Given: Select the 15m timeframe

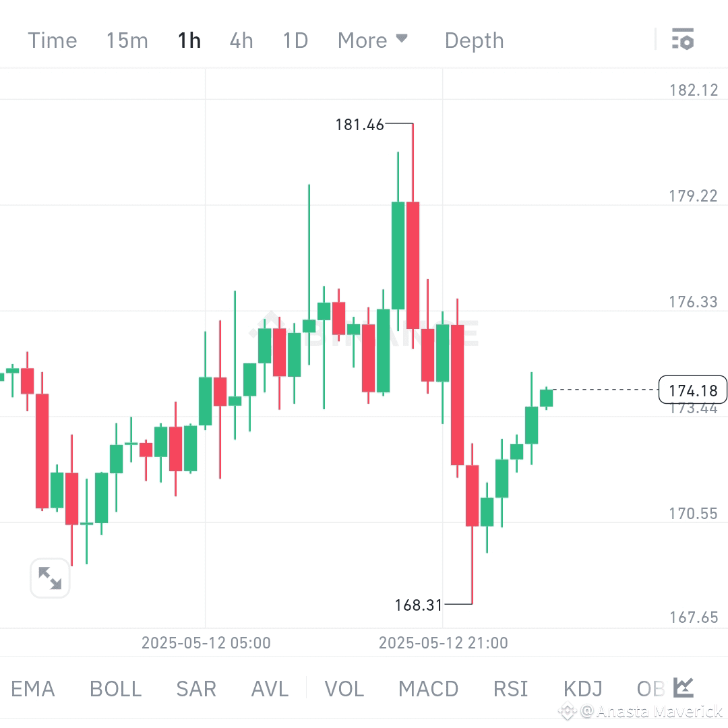Looking at the screenshot, I should (x=127, y=40).
